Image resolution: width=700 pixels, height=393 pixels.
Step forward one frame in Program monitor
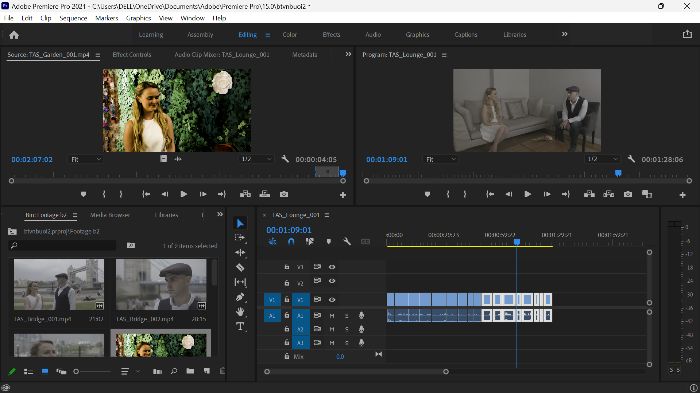pos(547,194)
